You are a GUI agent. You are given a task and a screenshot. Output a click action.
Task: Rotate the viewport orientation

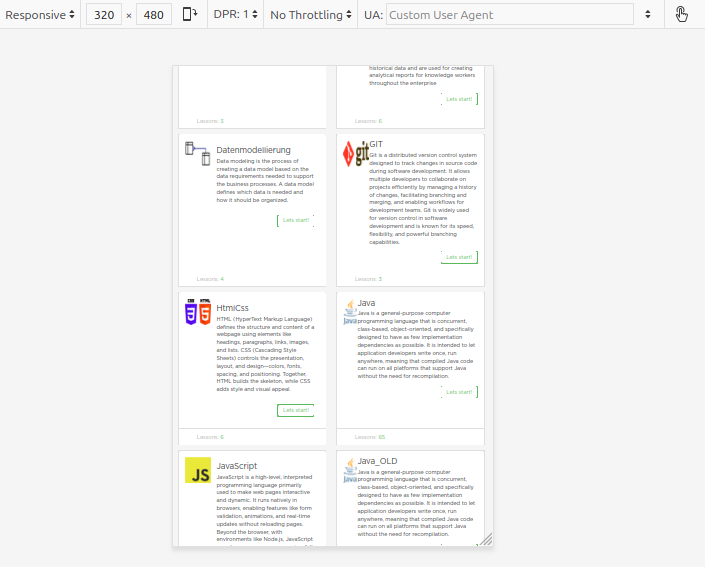pyautogui.click(x=190, y=15)
